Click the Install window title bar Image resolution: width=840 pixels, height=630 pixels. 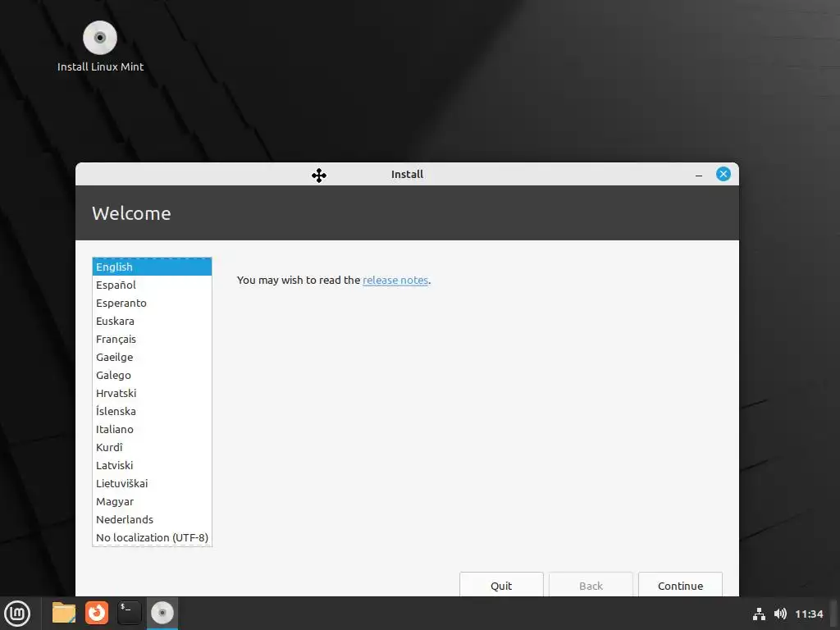coord(407,174)
